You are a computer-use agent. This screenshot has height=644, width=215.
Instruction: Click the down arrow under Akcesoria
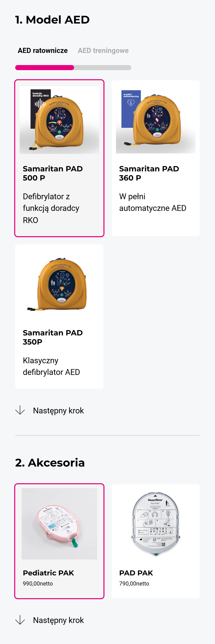click(x=20, y=620)
